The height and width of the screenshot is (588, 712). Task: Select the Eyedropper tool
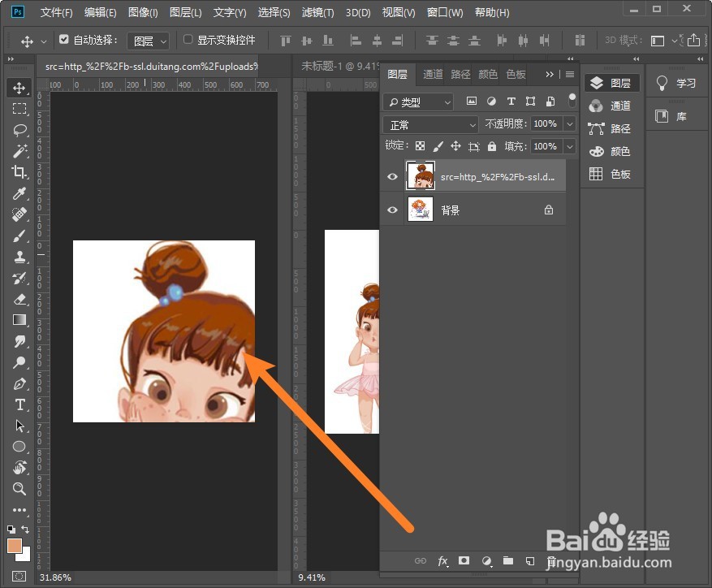(x=19, y=193)
